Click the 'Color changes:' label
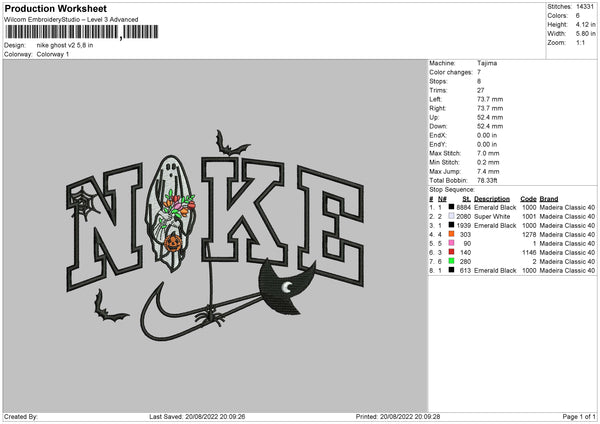Viewport: 600px width, 424px height. (x=451, y=72)
